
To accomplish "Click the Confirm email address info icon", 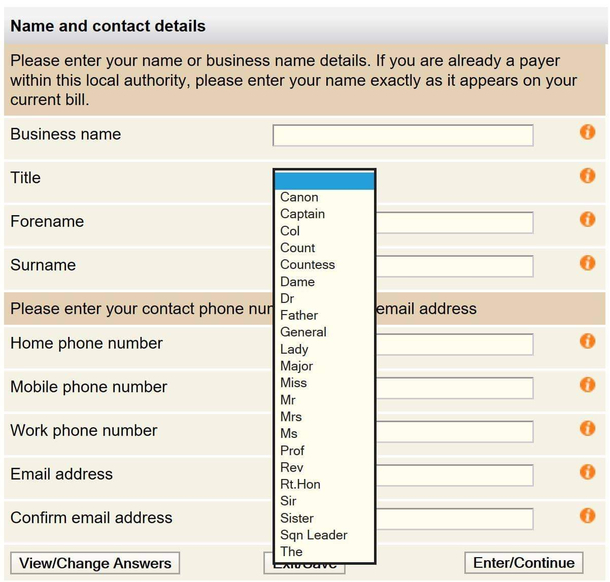I will coord(587,516).
